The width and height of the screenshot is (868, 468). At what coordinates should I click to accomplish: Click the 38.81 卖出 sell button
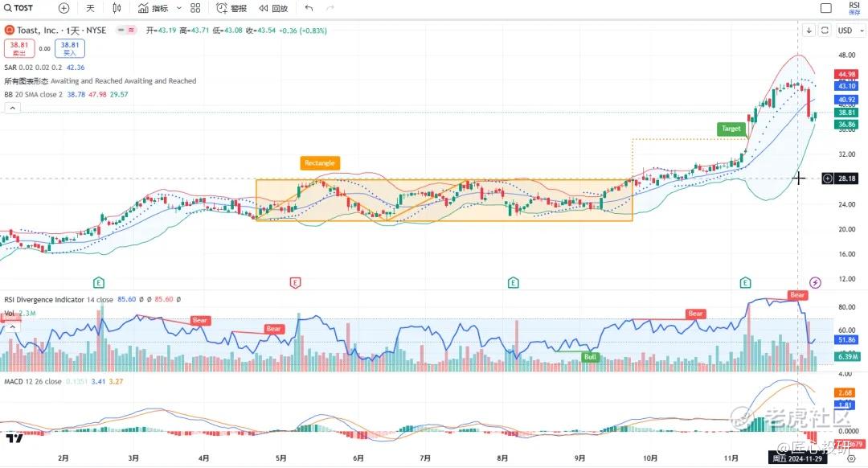19,48
